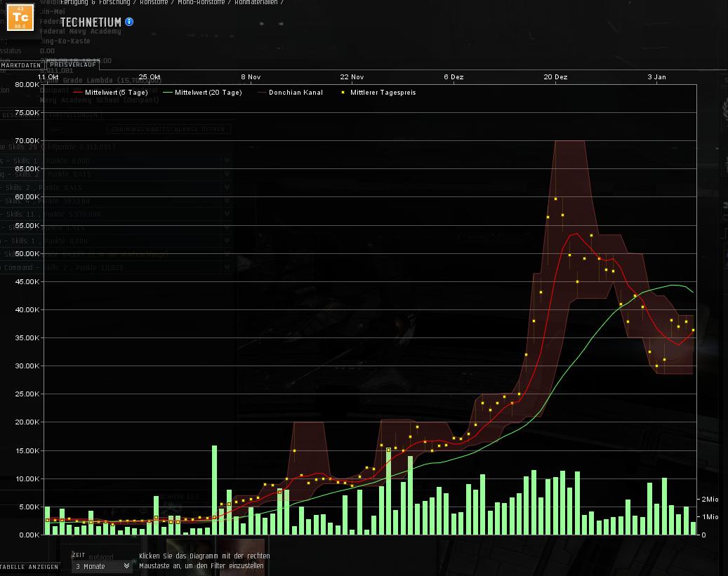Open the Rohstoffe breadcrumb link
This screenshot has width=728, height=576.
(x=154, y=2)
